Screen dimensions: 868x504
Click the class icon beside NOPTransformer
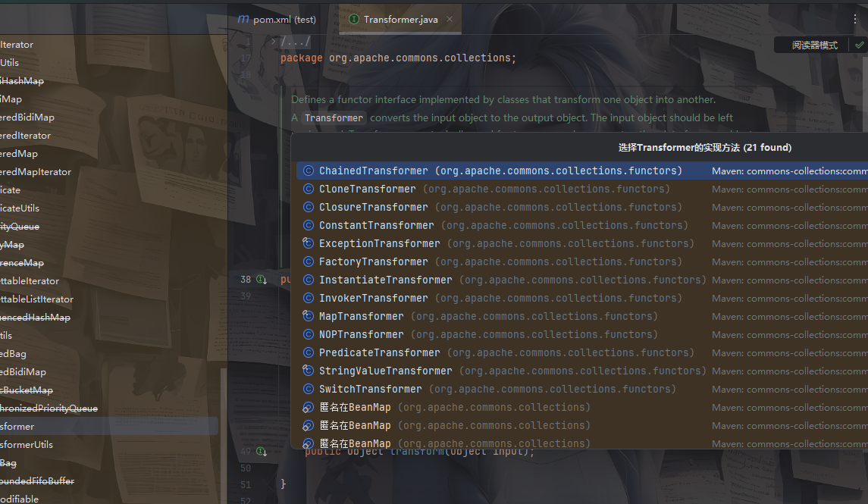coord(309,335)
